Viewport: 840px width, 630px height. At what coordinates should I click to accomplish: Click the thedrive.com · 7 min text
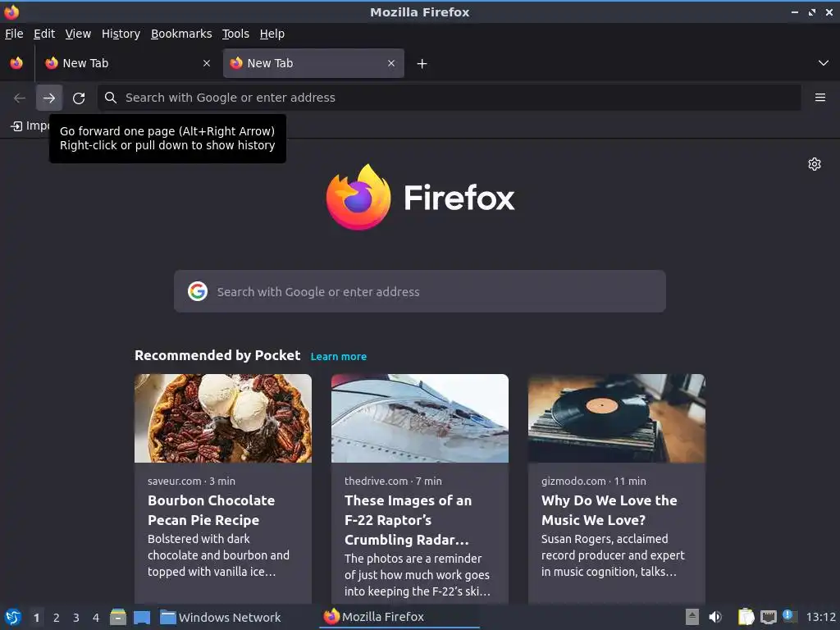[393, 481]
